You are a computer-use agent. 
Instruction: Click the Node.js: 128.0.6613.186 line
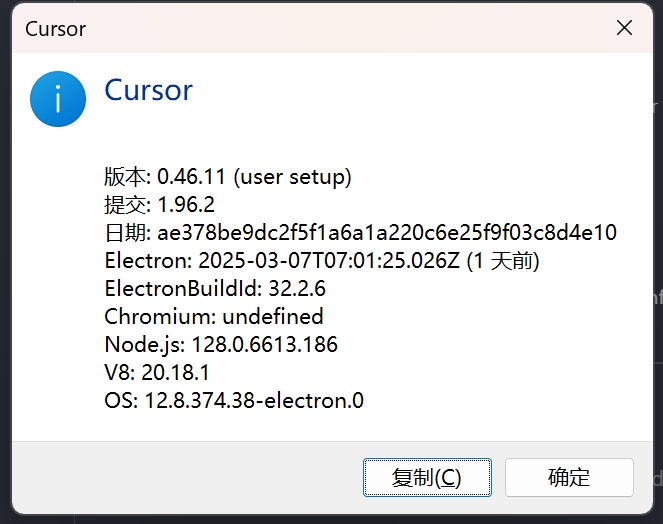pos(221,345)
